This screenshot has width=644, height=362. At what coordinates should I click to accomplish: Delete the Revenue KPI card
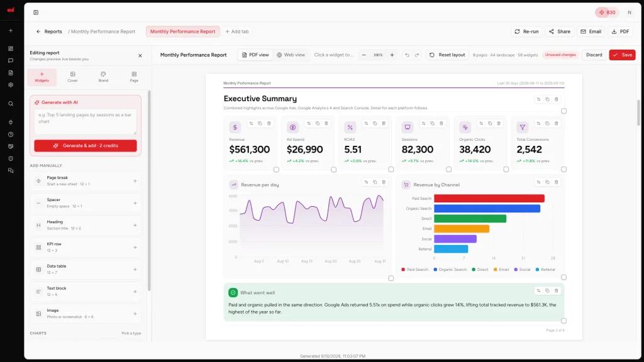tap(269, 124)
